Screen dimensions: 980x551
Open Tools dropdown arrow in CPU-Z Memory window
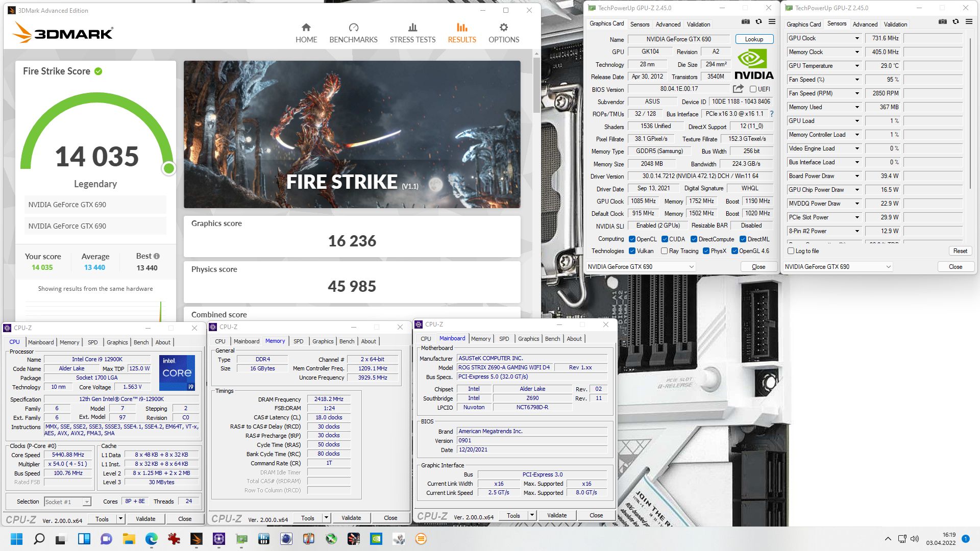(326, 518)
